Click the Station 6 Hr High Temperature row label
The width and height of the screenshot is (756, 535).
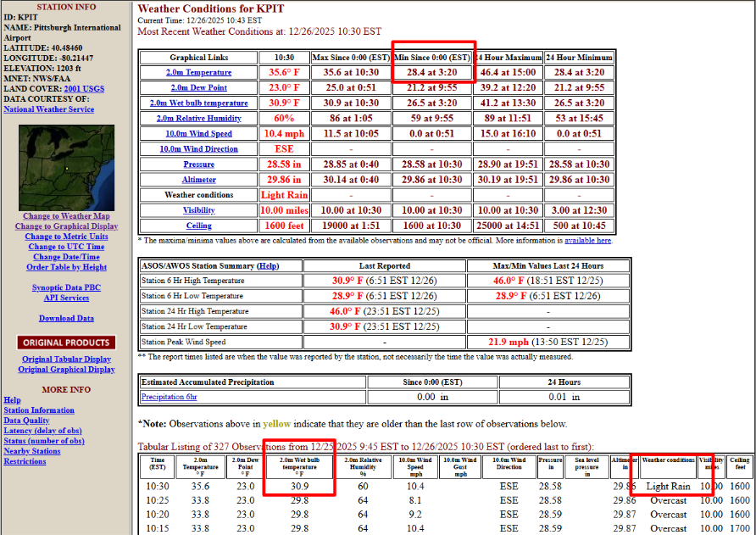[x=193, y=281]
